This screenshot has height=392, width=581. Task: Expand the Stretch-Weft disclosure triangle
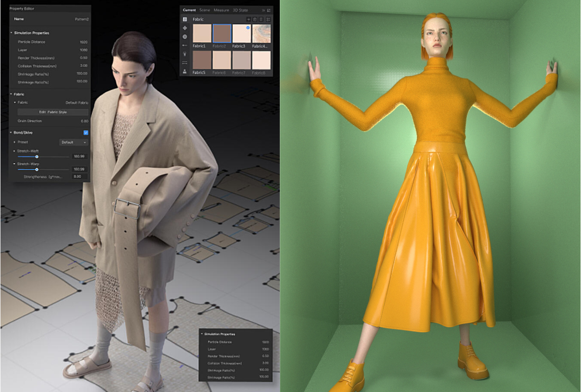coord(13,151)
